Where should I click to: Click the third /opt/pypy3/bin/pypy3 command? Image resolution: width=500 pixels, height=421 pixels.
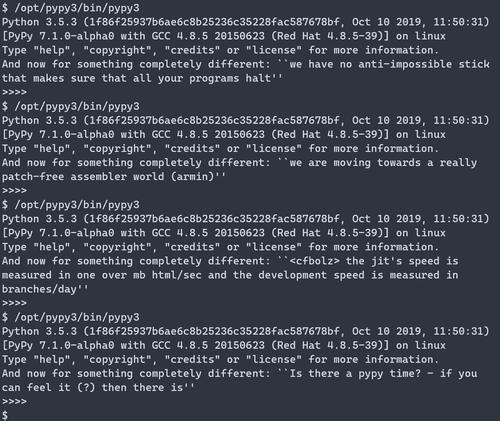click(77, 205)
